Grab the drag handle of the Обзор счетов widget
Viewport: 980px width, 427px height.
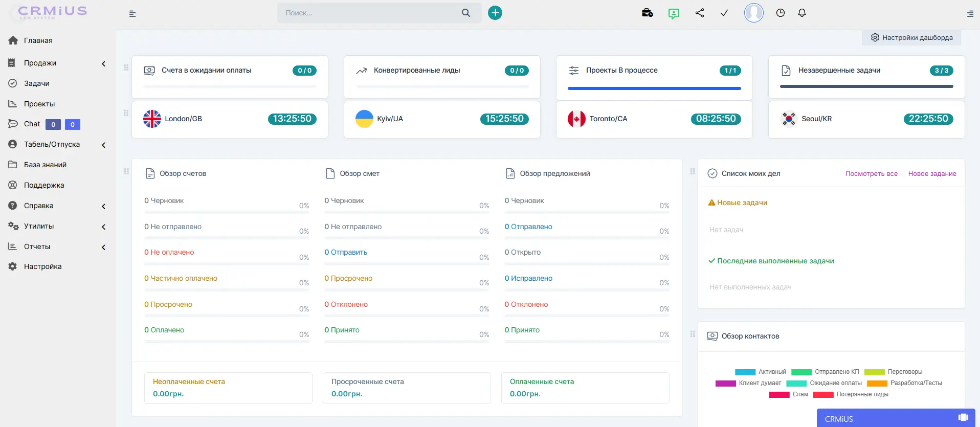point(126,171)
